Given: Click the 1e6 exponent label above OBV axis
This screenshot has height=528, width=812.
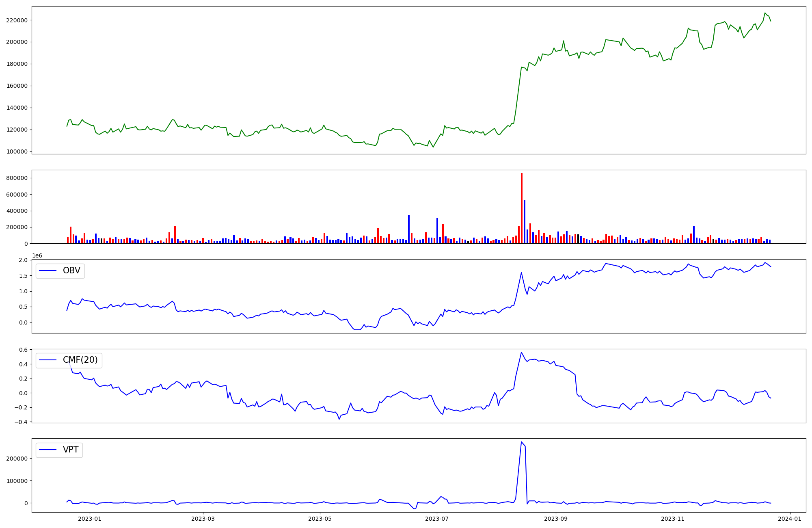Looking at the screenshot, I should [37, 255].
